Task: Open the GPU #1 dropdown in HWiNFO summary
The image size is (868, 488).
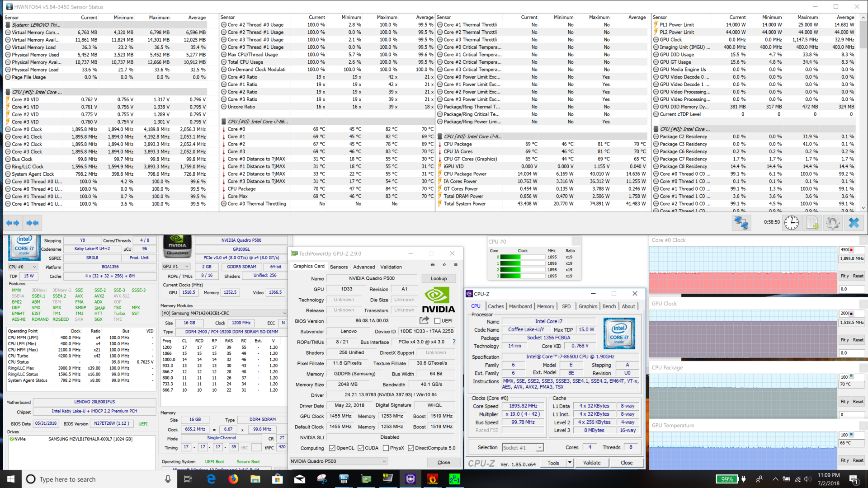Action: click(x=176, y=267)
